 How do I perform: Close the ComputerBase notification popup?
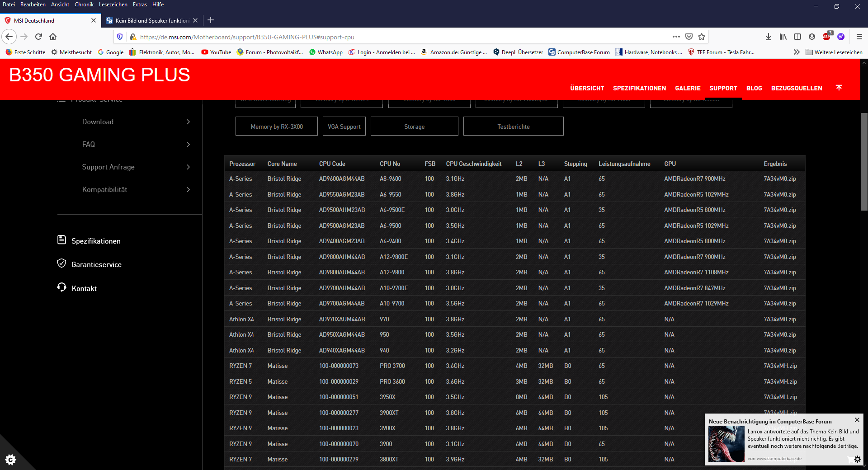click(x=857, y=420)
